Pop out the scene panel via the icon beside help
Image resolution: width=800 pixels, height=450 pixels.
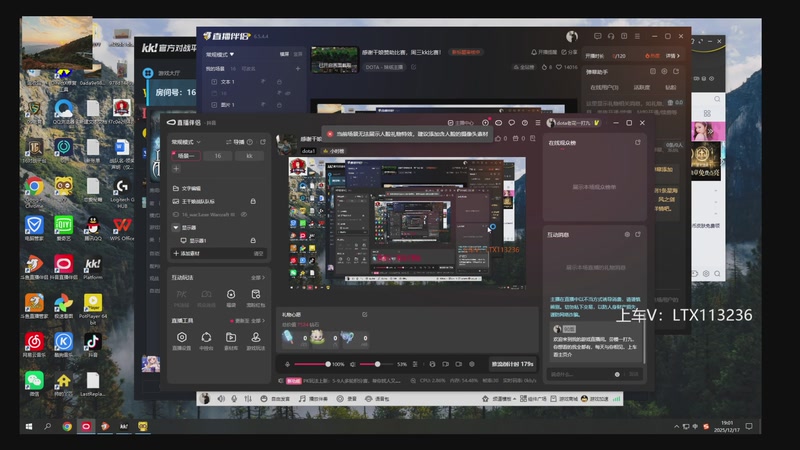(x=263, y=142)
